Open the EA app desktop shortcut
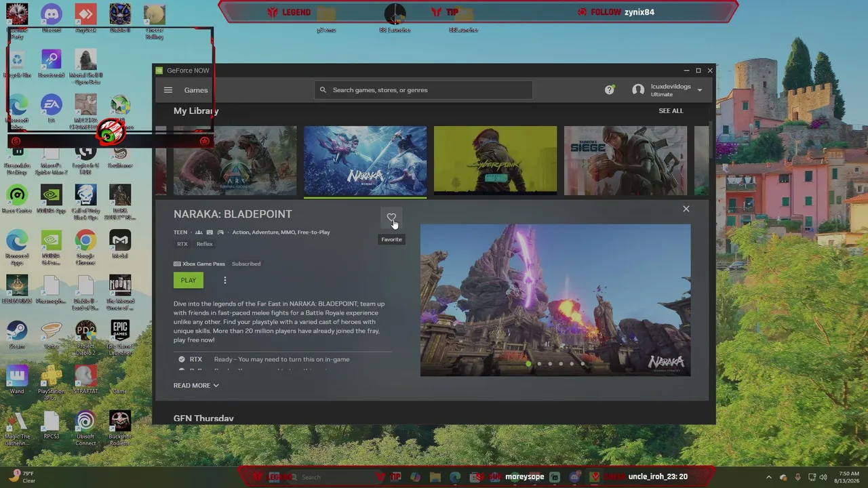Image resolution: width=868 pixels, height=488 pixels. click(x=52, y=110)
